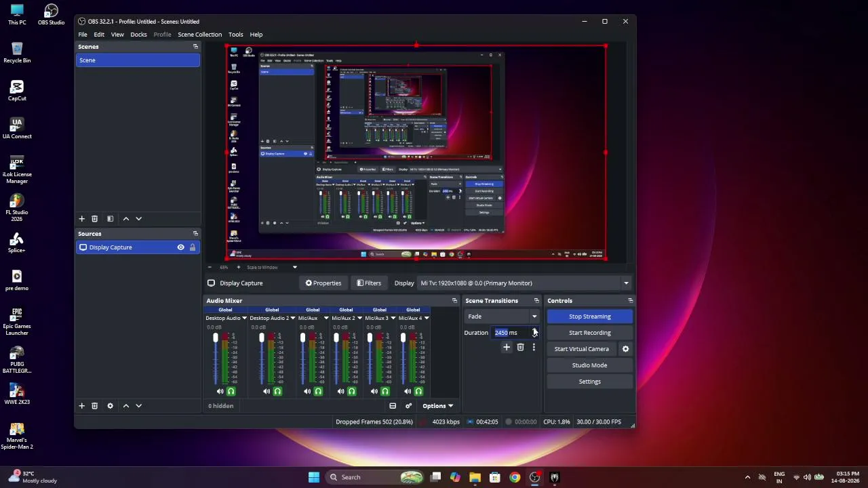The width and height of the screenshot is (868, 488).
Task: Open advanced audio properties gears icon
Action: pyautogui.click(x=408, y=406)
